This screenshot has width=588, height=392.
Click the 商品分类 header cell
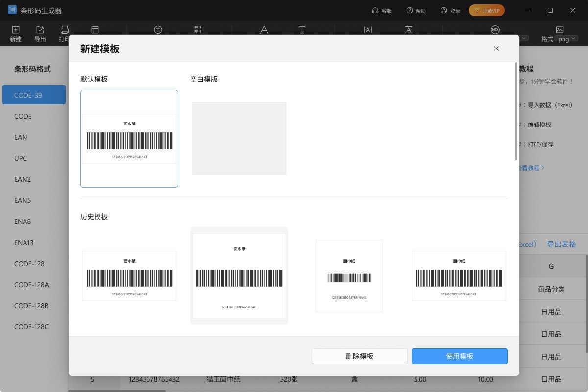551,289
